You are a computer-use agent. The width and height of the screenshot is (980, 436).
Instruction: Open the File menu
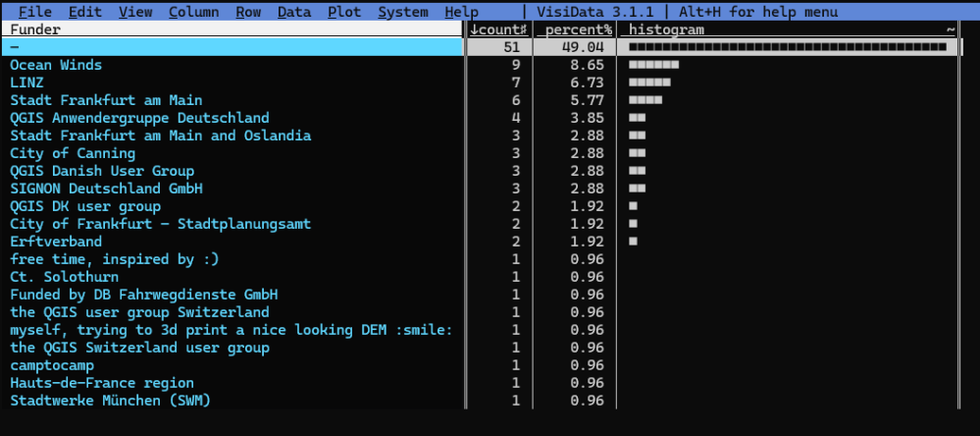(x=35, y=12)
